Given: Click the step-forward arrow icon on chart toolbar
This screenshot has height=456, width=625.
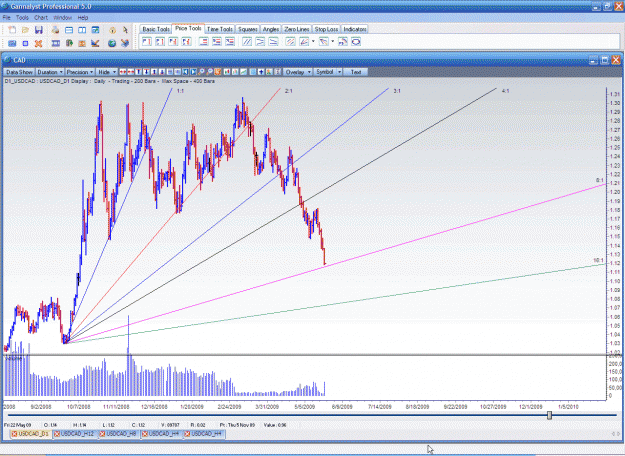Looking at the screenshot, I should pos(194,72).
